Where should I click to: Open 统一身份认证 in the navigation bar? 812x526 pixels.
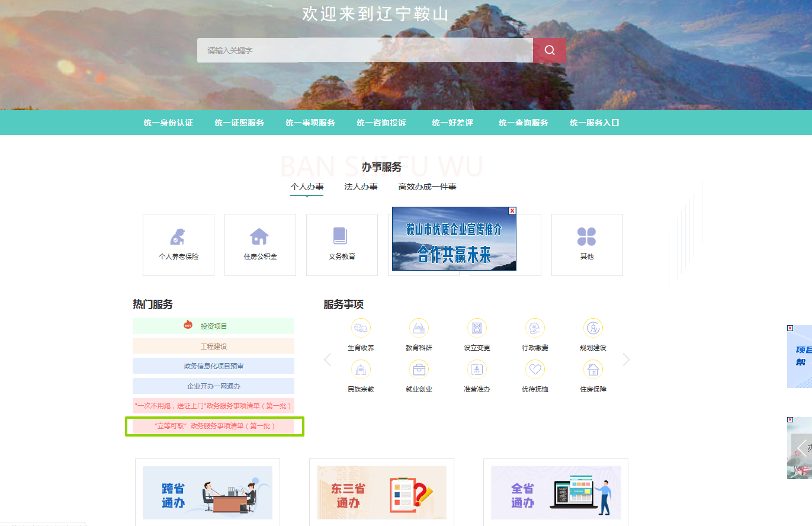click(168, 123)
